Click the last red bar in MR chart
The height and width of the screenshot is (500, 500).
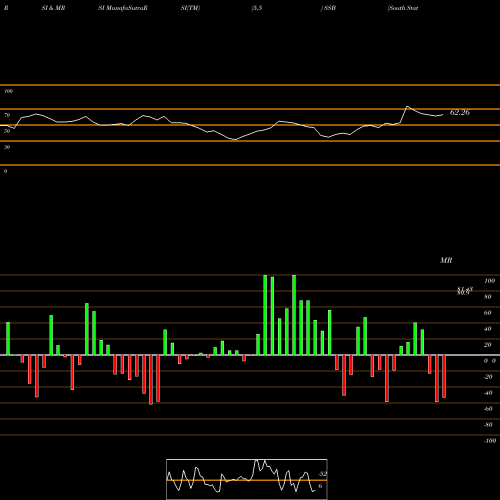point(444,376)
